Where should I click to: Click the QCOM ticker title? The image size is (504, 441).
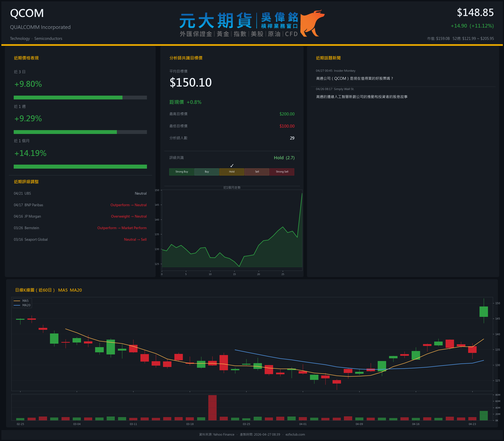[x=27, y=13]
